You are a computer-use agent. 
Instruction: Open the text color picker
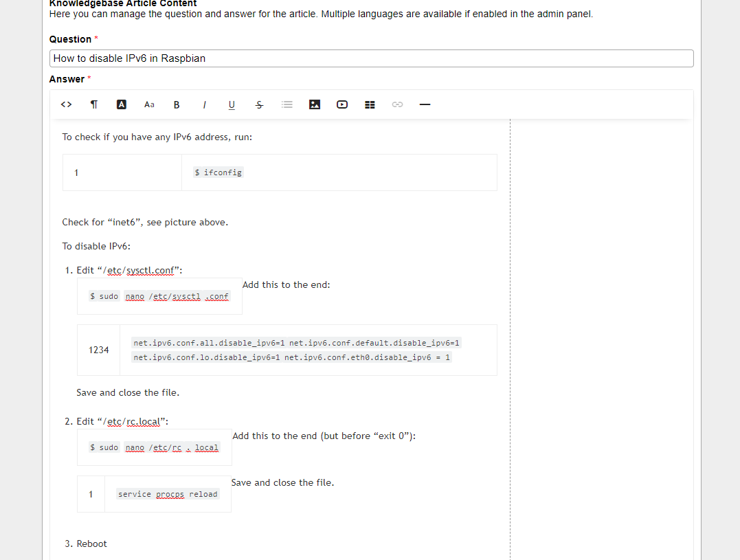point(122,105)
